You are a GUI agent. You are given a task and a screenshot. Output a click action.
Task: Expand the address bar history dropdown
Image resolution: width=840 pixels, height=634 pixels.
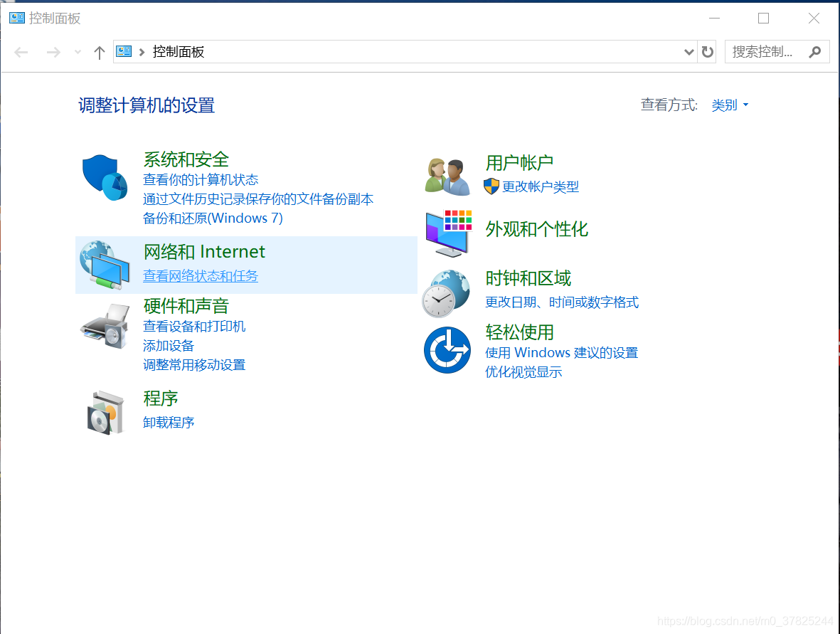pyautogui.click(x=689, y=52)
